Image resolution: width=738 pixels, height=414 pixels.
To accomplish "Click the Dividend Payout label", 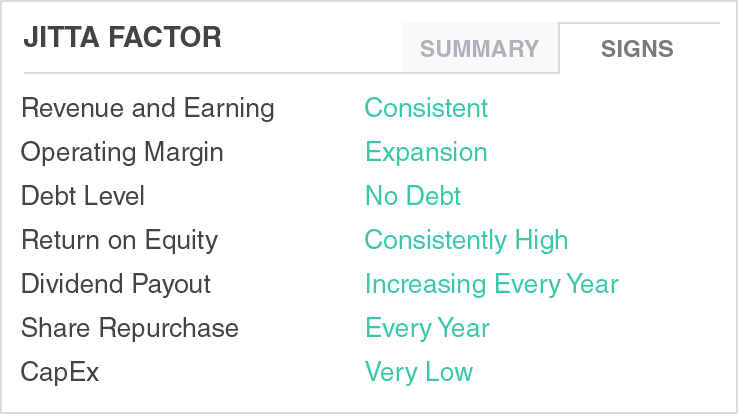I will pyautogui.click(x=116, y=284).
